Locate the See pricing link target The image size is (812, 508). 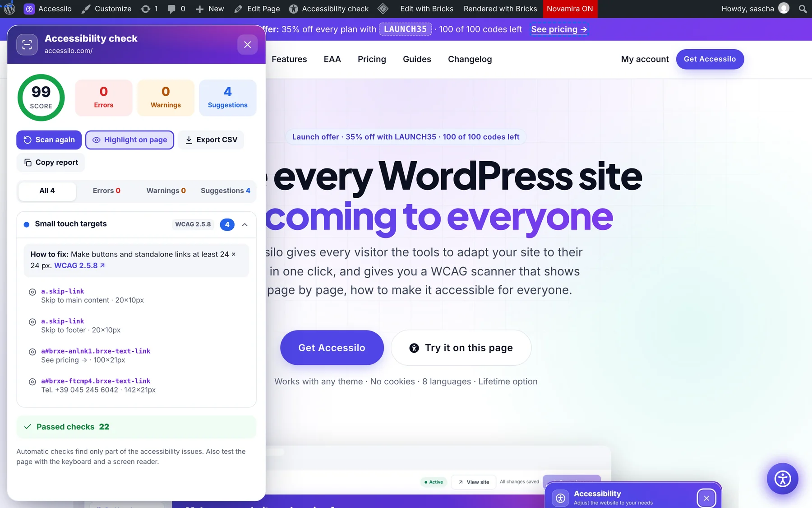[32, 352]
